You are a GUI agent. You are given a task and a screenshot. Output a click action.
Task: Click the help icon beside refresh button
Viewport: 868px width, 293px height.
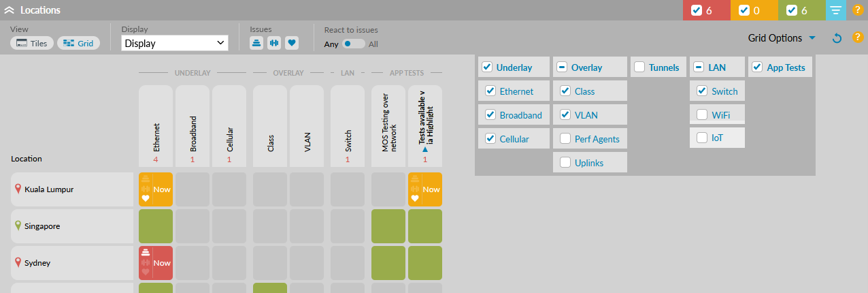pyautogui.click(x=858, y=37)
